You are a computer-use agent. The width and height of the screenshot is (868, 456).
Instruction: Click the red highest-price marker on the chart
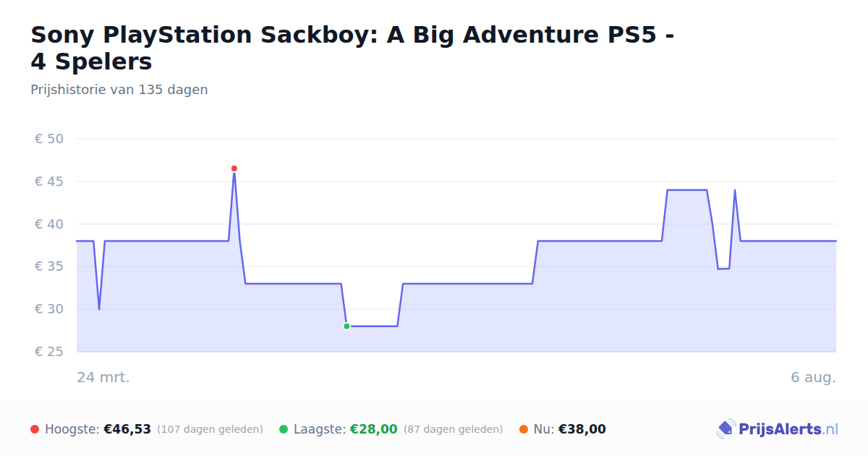point(234,169)
